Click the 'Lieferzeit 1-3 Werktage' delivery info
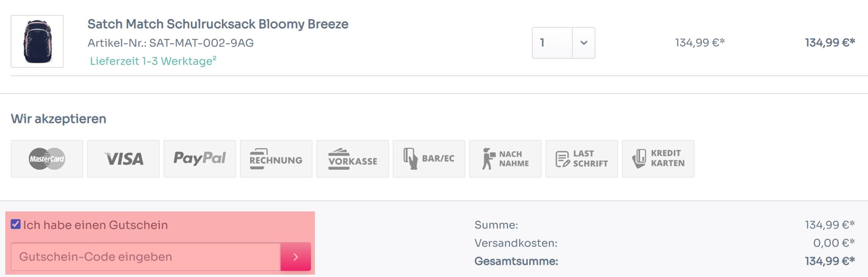Image resolution: width=868 pixels, height=277 pixels. coord(153,61)
